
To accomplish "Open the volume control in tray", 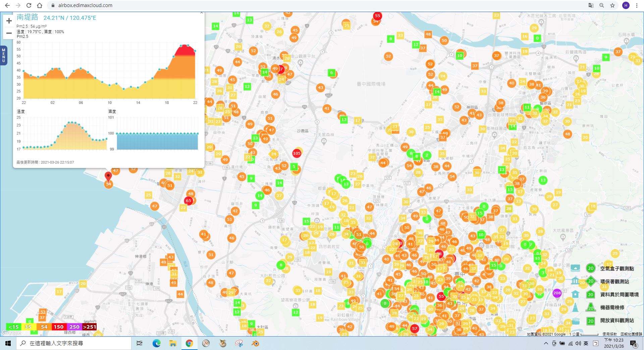I will coord(578,343).
